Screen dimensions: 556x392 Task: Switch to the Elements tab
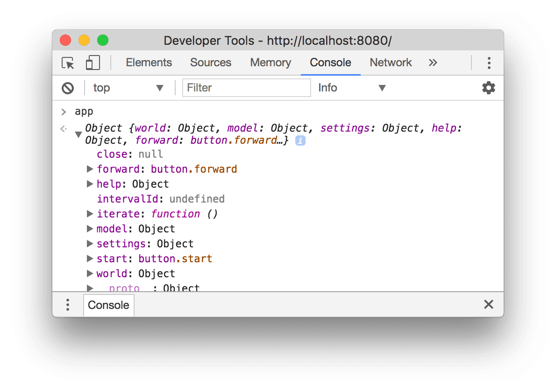[x=149, y=63]
